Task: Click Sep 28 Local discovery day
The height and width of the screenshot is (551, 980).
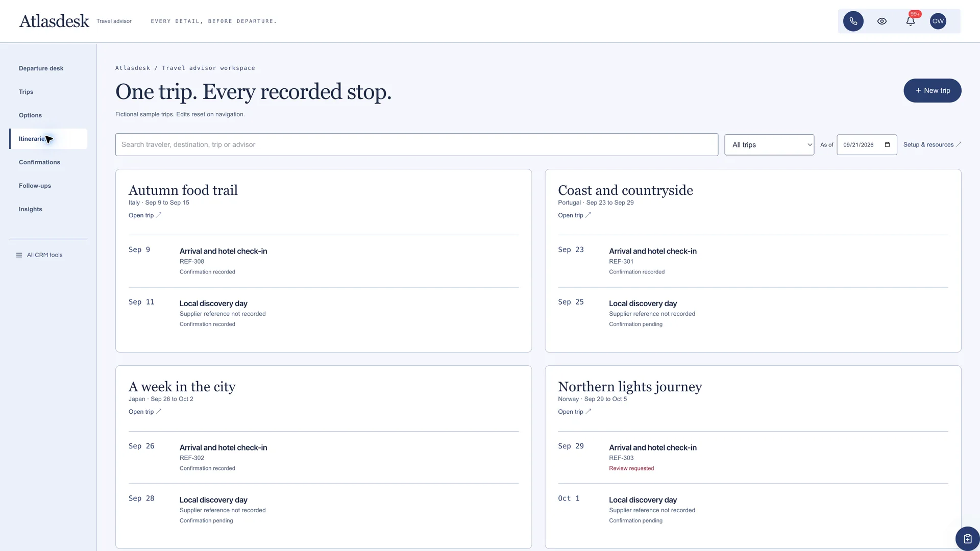Action: 213,500
